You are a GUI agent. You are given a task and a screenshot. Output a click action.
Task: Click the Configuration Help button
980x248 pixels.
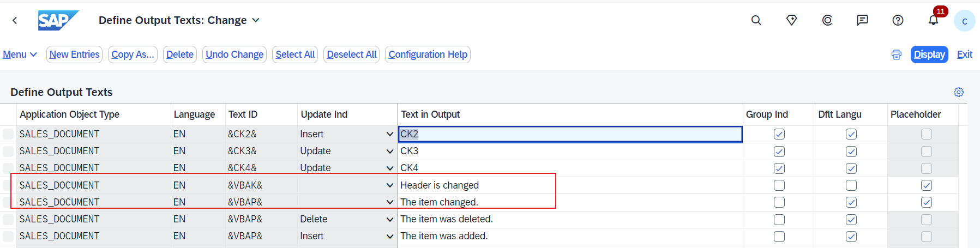(428, 55)
